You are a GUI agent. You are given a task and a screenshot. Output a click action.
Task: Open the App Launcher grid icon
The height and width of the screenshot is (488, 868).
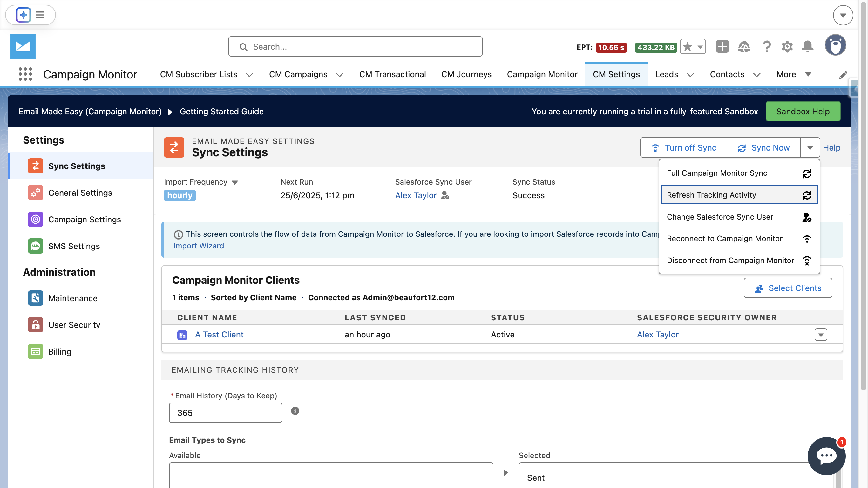(x=25, y=74)
